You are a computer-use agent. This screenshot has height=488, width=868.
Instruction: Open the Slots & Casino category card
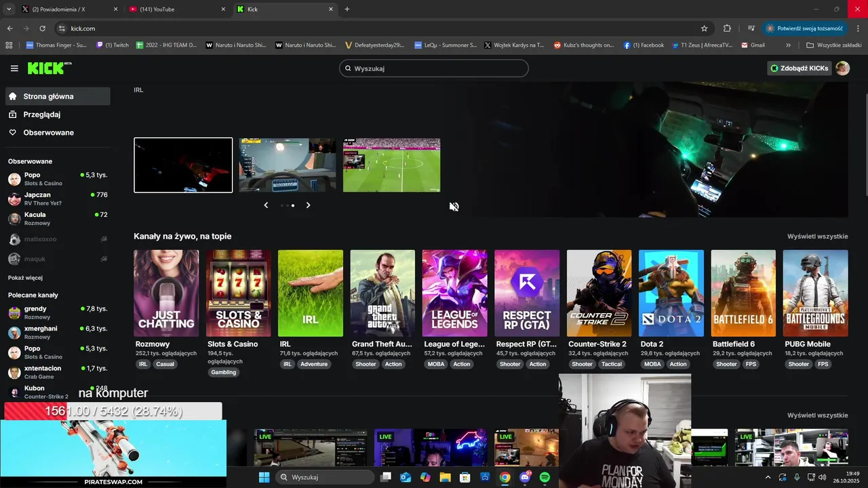coord(238,293)
